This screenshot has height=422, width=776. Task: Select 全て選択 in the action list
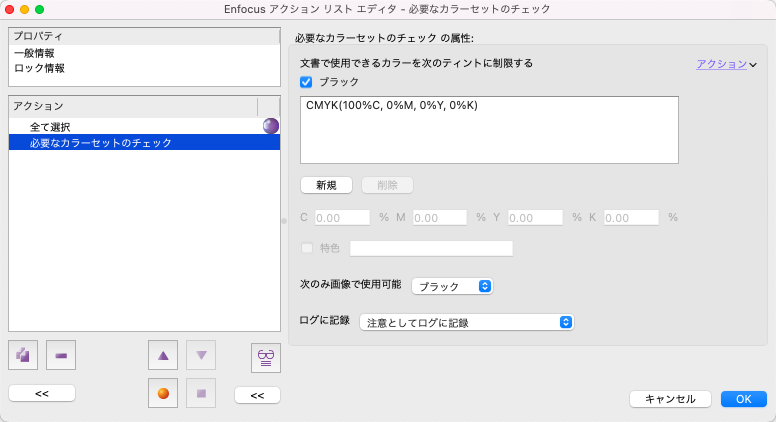(x=50, y=127)
